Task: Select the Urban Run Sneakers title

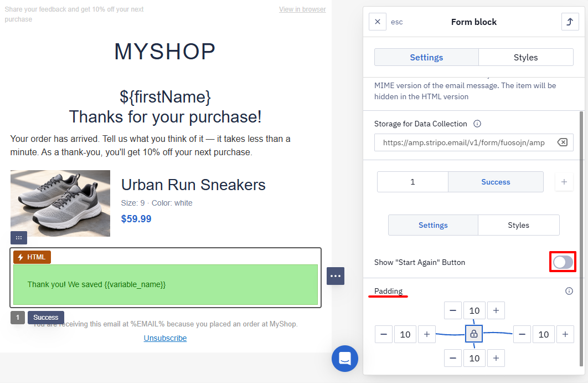Action: (x=193, y=185)
